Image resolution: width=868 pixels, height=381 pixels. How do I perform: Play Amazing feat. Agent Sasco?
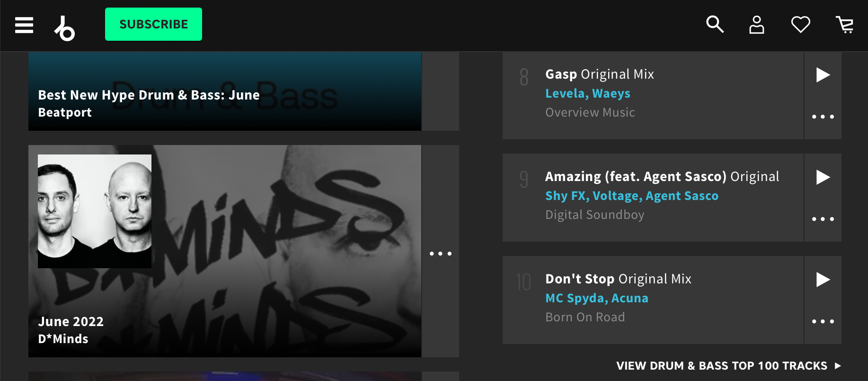coord(823,177)
